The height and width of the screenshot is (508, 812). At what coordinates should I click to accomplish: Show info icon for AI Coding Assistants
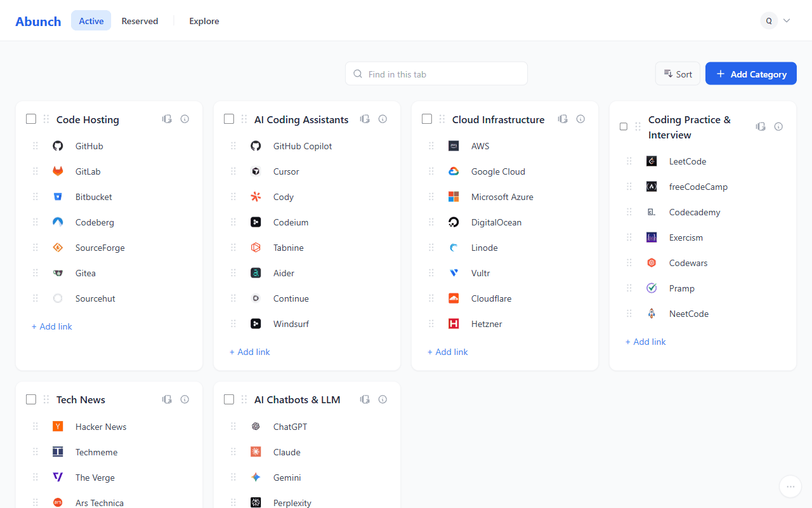point(383,119)
